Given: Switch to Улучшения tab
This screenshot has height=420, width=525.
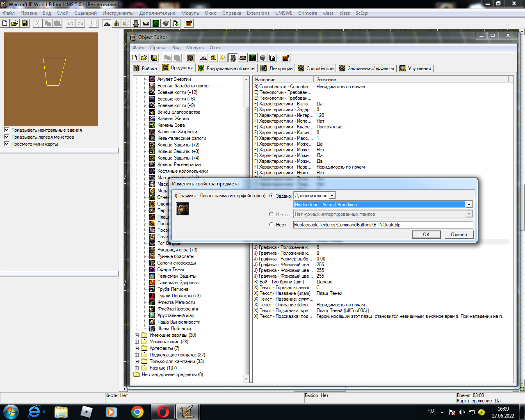Looking at the screenshot, I should [415, 68].
